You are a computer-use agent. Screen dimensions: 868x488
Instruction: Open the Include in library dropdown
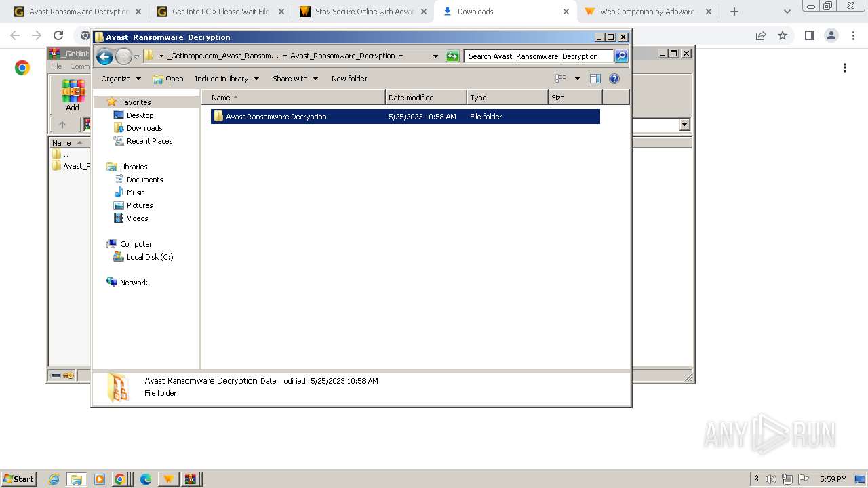(x=226, y=79)
